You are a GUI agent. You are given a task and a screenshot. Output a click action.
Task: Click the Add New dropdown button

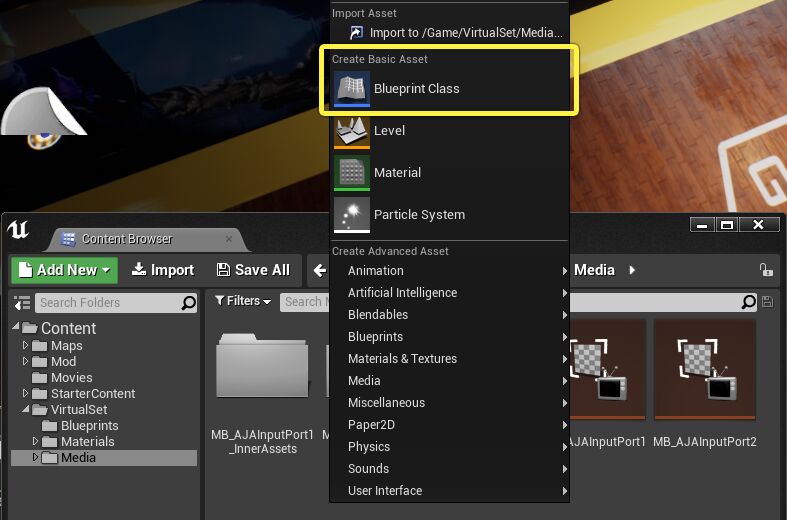click(x=65, y=271)
